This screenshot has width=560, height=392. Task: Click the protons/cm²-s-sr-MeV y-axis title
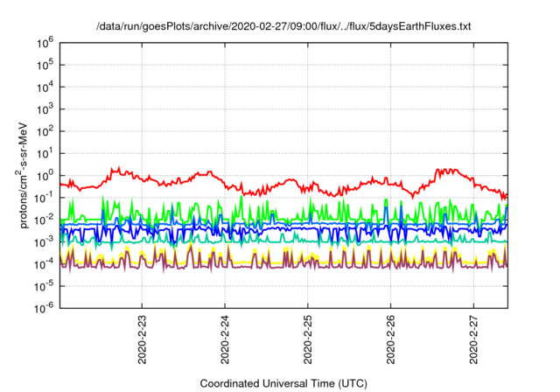click(x=22, y=175)
